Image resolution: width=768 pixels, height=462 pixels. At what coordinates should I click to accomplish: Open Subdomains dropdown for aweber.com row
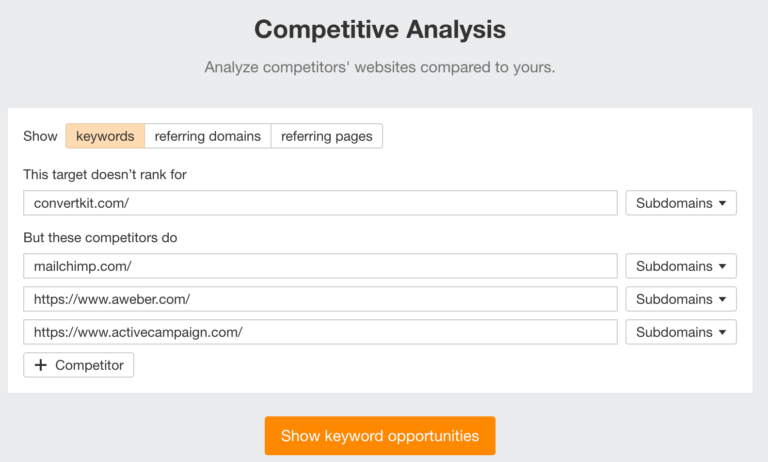[680, 299]
